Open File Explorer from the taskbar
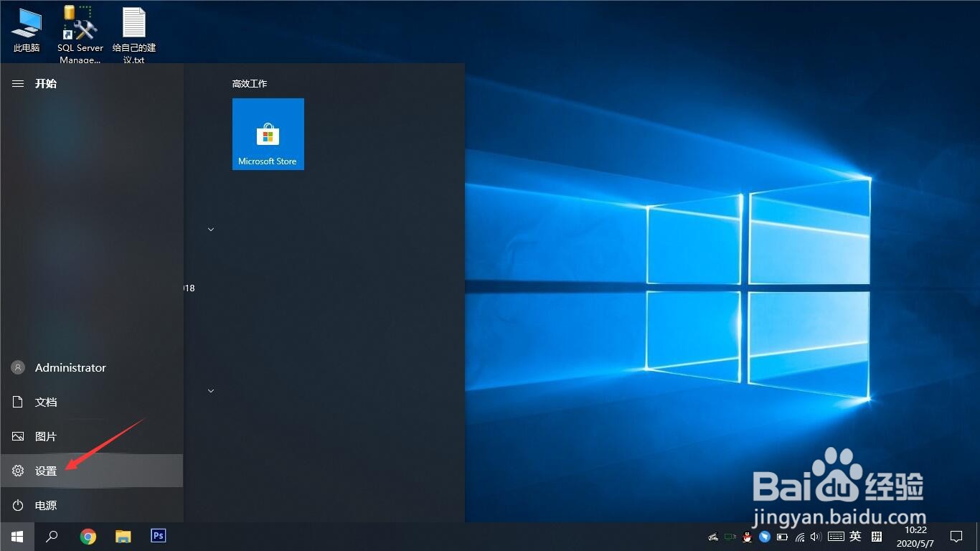 coord(123,537)
